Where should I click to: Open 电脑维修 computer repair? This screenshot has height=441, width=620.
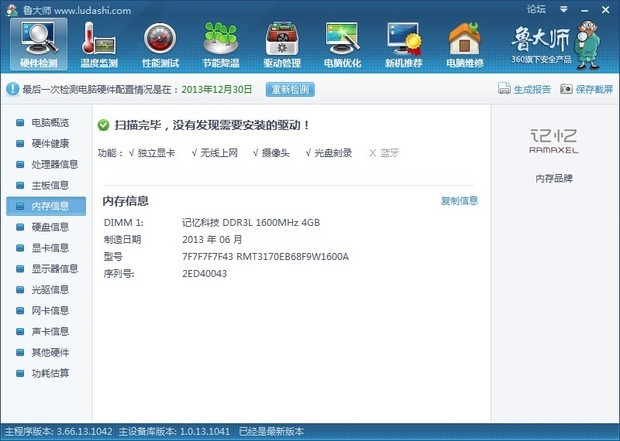point(465,45)
